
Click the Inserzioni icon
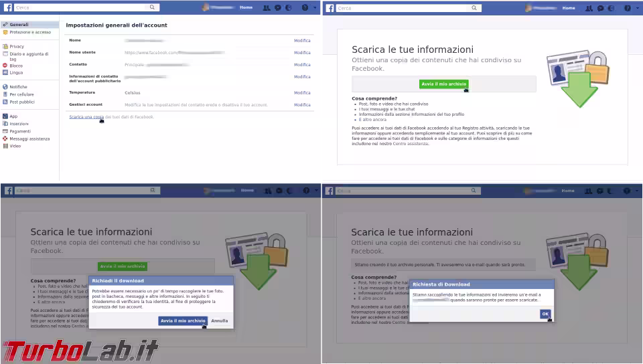click(x=5, y=124)
